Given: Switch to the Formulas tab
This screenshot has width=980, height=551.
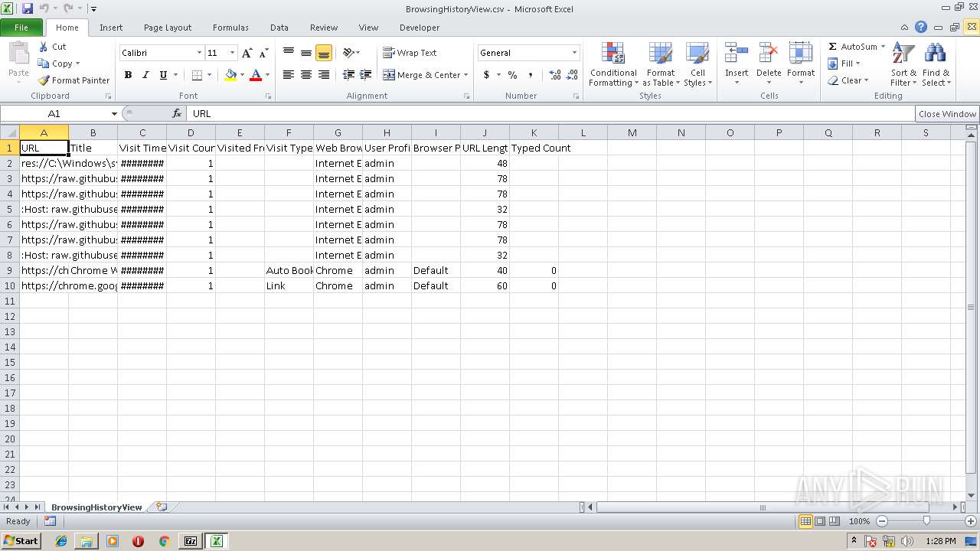Looking at the screenshot, I should click(230, 28).
